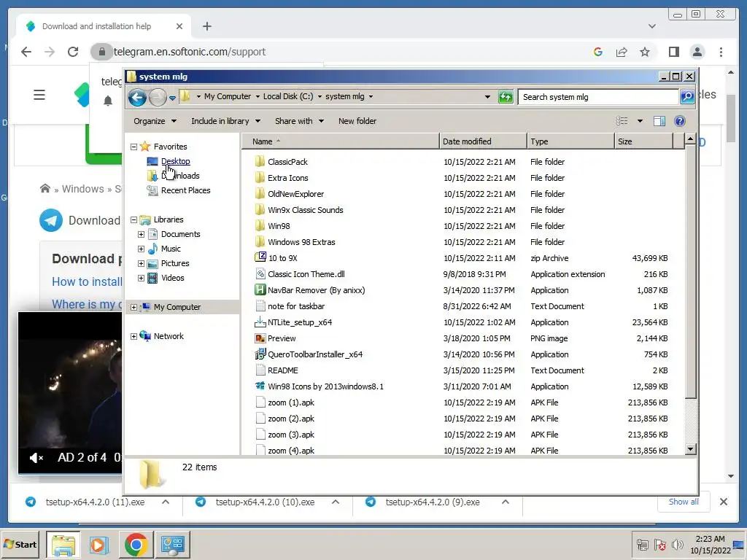The height and width of the screenshot is (560, 747).
Task: Open the address bar history dropdown
Action: 487,97
